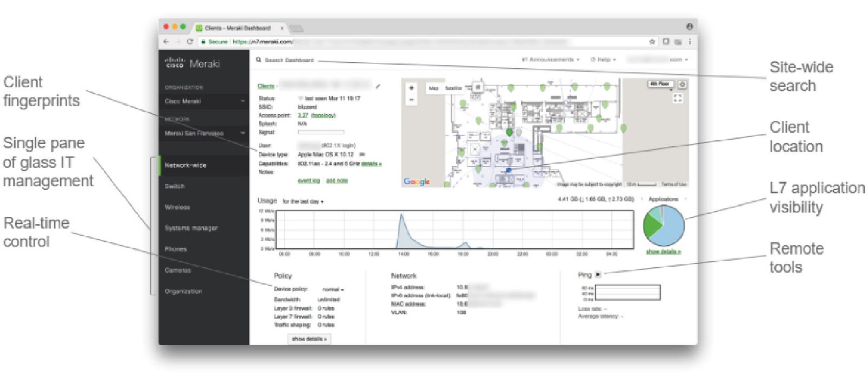
Task: Open the Chrome three-dot menu
Action: [690, 41]
